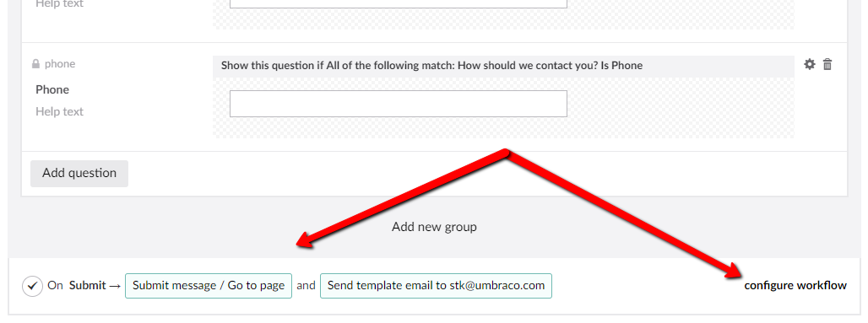This screenshot has width=868, height=323.
Task: Open Submit message / Go to page workflow
Action: 209,286
